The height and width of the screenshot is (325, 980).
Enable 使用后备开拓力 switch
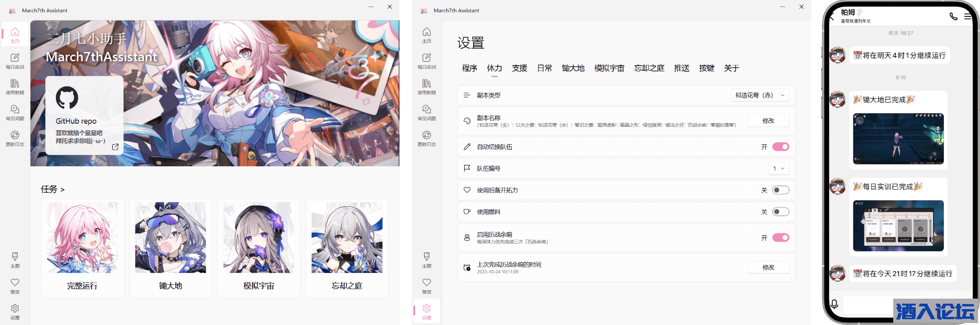coord(781,190)
